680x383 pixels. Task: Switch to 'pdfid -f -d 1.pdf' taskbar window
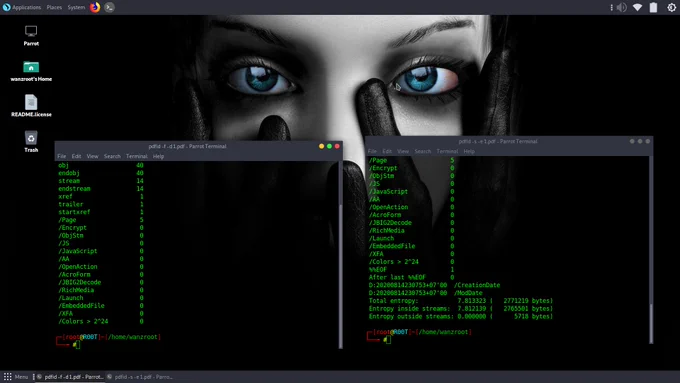coord(70,377)
